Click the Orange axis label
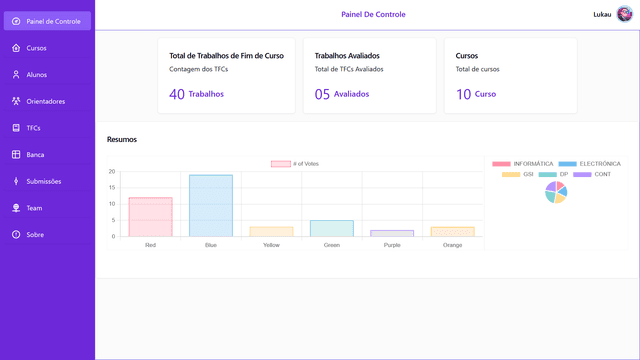 point(452,245)
